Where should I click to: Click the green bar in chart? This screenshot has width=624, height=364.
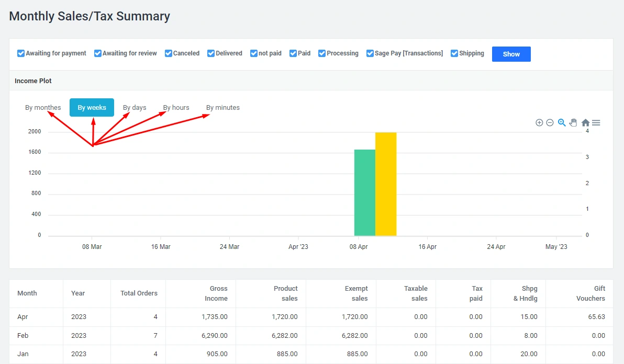point(364,192)
